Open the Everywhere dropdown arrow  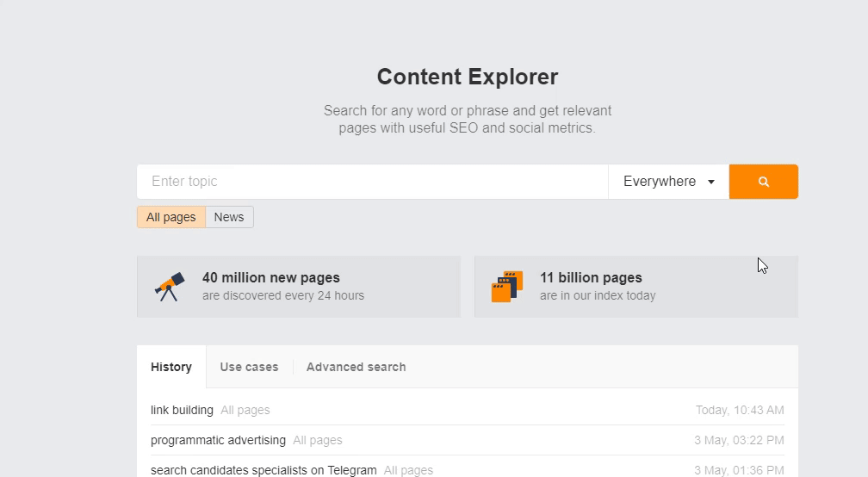tap(711, 182)
